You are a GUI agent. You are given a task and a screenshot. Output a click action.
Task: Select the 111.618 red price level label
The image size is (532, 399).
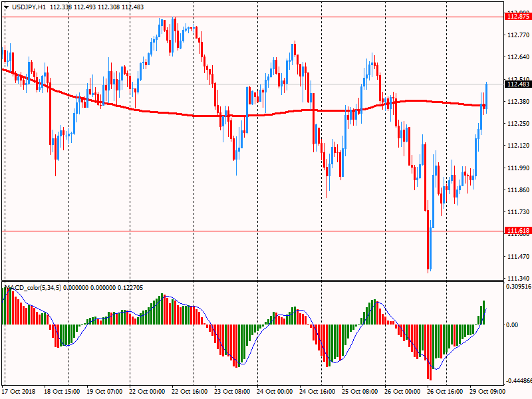pyautogui.click(x=518, y=231)
